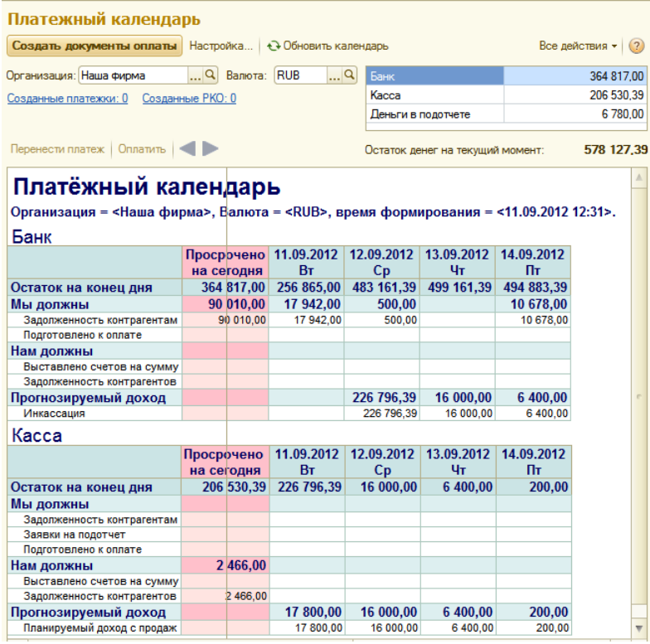The height and width of the screenshot is (644, 650).
Task: Click Банк Задолженность контрагентам 500,00 cell
Action: click(x=381, y=320)
